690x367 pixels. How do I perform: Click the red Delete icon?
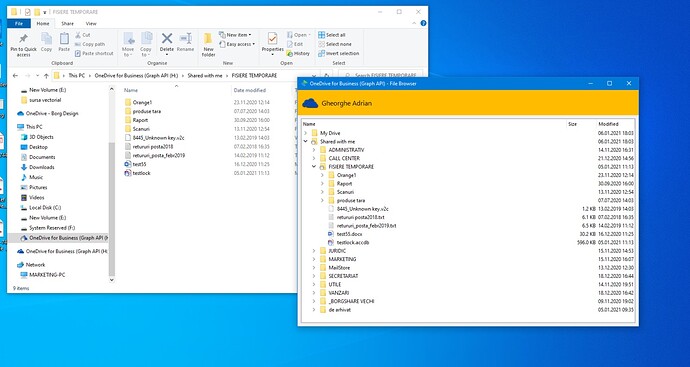(167, 38)
